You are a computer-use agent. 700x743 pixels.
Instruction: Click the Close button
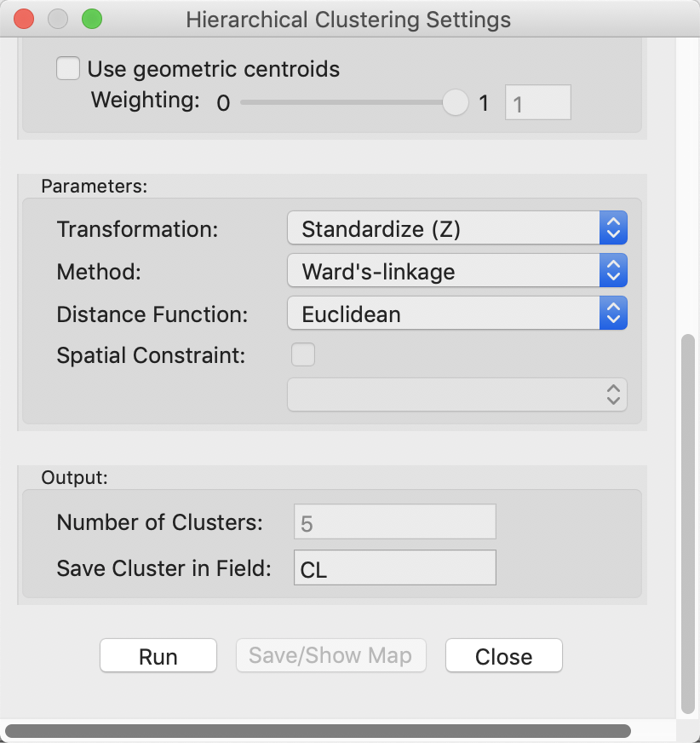503,655
